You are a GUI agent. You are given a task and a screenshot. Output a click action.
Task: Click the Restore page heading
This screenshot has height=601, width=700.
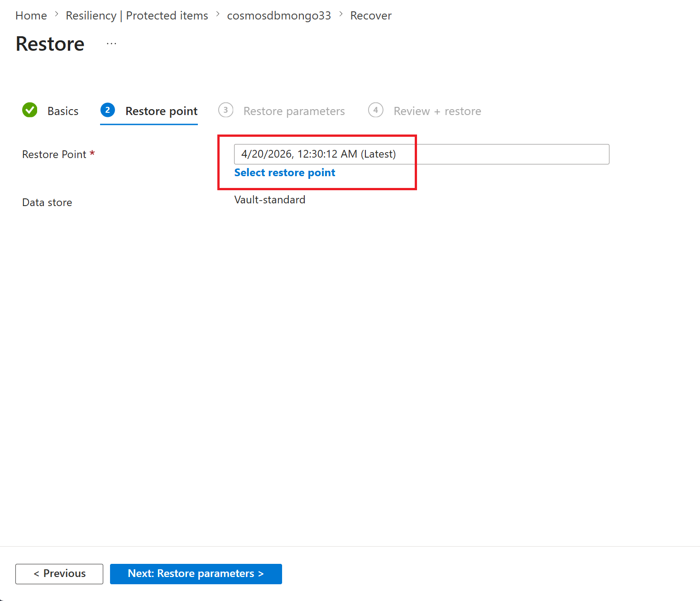[x=50, y=44]
